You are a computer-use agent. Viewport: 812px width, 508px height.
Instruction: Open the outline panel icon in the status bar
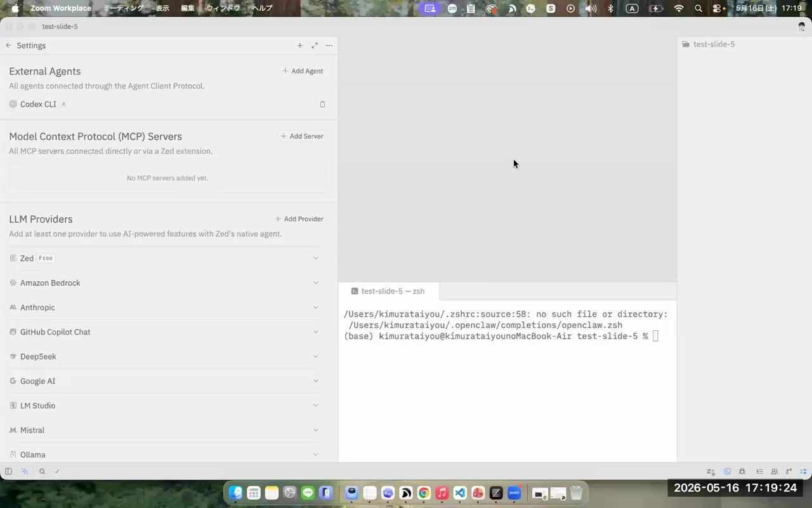click(759, 472)
